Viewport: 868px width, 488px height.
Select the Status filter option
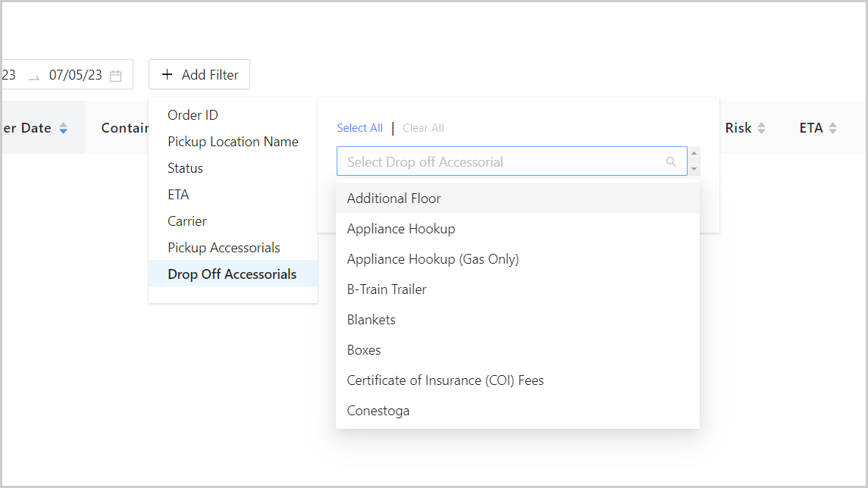click(x=185, y=168)
